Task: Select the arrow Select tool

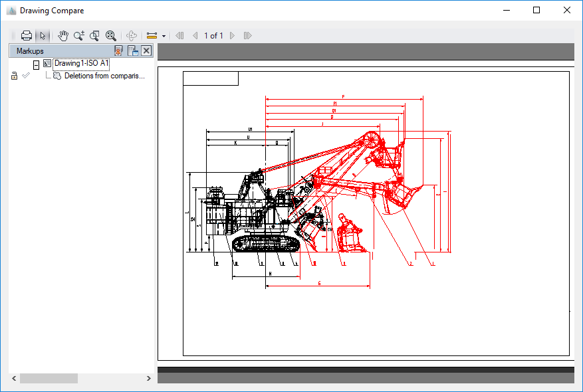Action: coord(43,36)
